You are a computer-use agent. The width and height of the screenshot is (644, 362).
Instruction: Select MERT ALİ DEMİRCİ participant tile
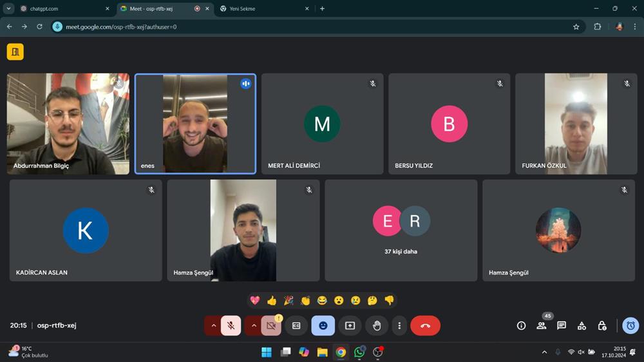point(323,124)
